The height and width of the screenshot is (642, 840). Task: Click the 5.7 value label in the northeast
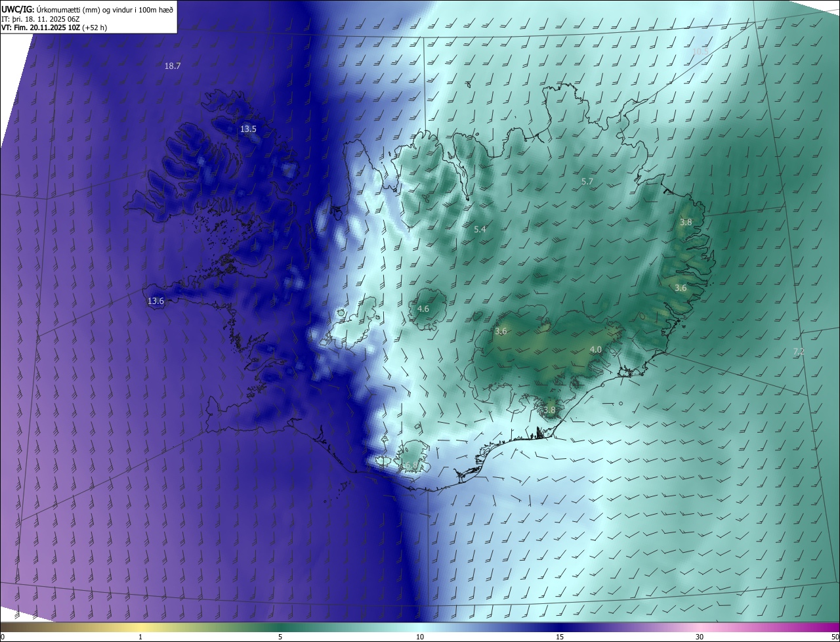tap(587, 181)
